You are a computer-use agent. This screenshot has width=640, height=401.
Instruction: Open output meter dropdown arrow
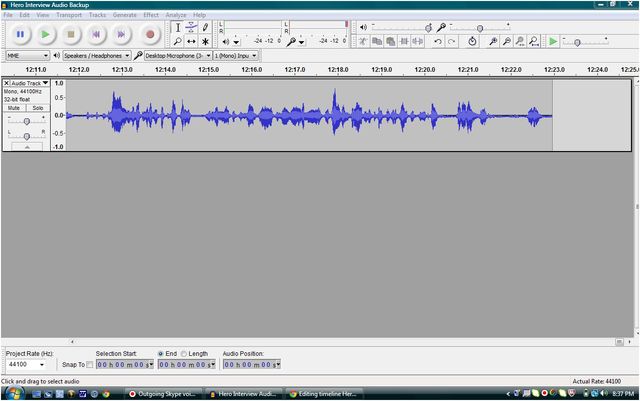coord(236,42)
